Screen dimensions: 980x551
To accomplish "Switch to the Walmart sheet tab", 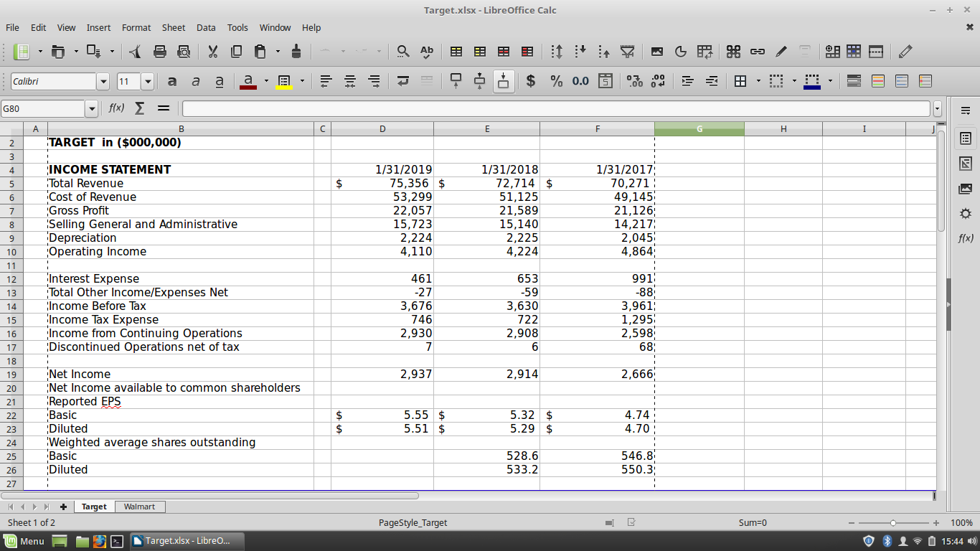I will [139, 507].
